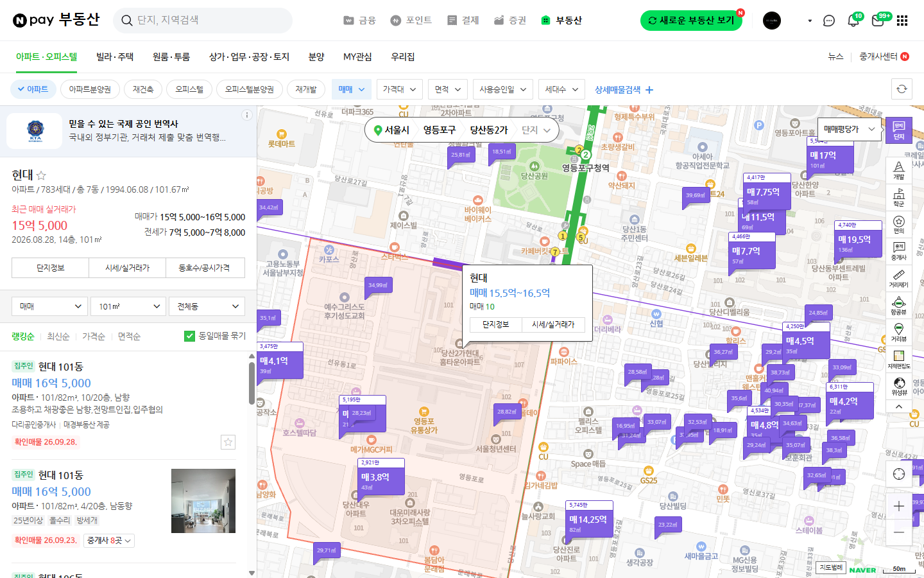
Task: Open the 가격대 price dropdown
Action: [400, 89]
